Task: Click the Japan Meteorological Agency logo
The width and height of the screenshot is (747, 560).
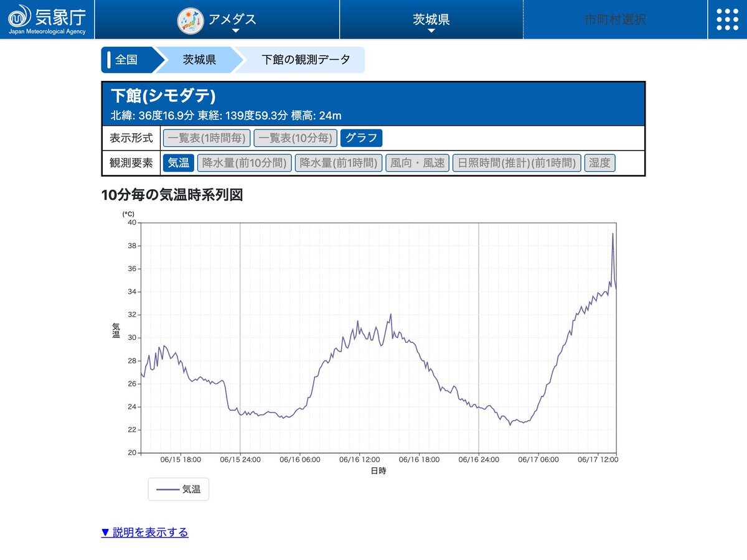Action: click(47, 19)
